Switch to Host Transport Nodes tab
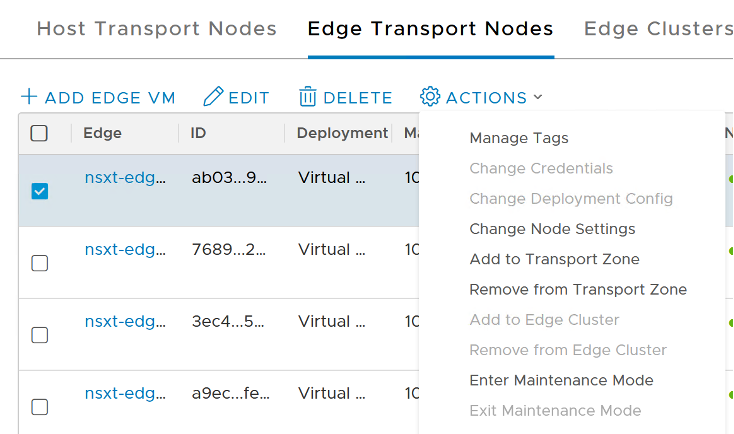The image size is (734, 434). click(156, 28)
